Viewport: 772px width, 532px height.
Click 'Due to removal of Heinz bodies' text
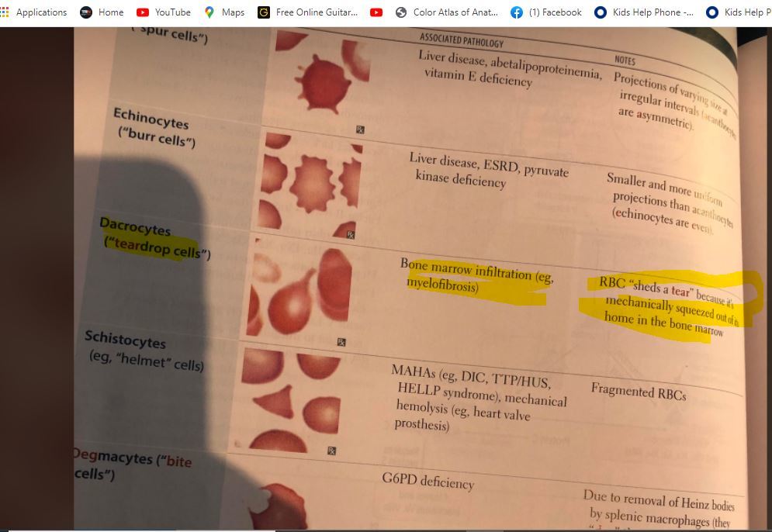coord(659,499)
